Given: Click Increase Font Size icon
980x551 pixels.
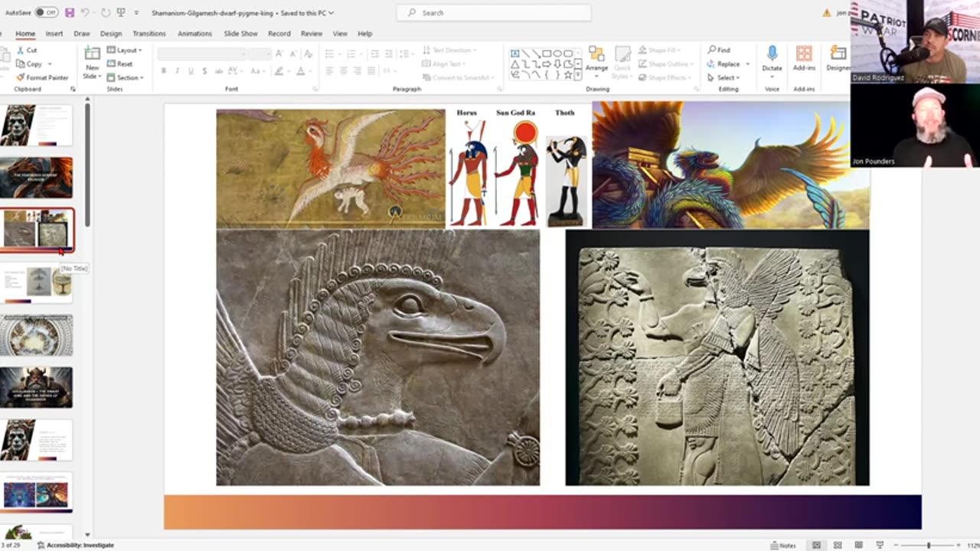Looking at the screenshot, I should point(279,53).
